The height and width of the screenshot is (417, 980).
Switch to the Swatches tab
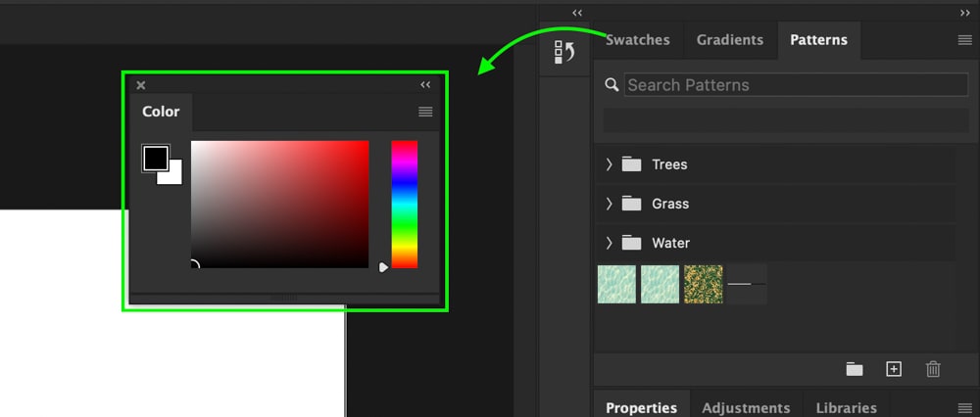pyautogui.click(x=638, y=40)
